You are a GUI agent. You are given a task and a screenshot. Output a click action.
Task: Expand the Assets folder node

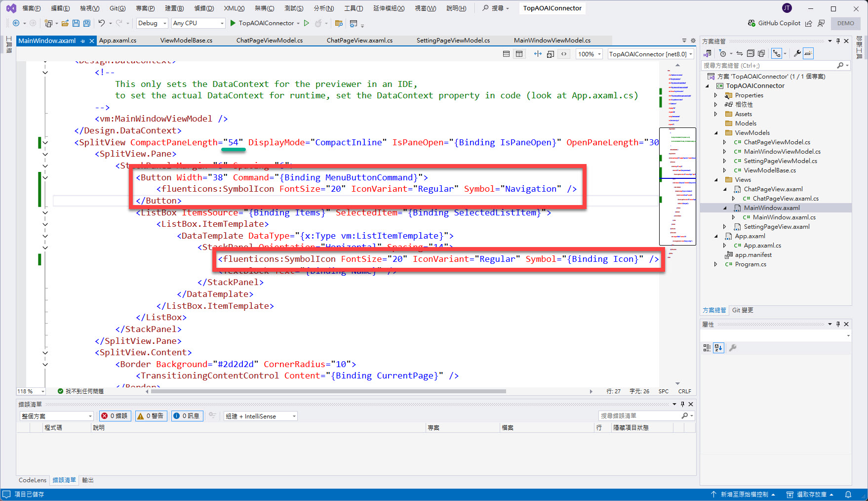coord(715,114)
